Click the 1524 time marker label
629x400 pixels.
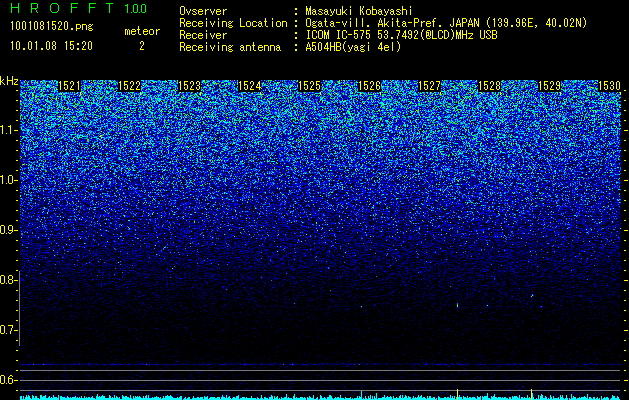tap(250, 86)
